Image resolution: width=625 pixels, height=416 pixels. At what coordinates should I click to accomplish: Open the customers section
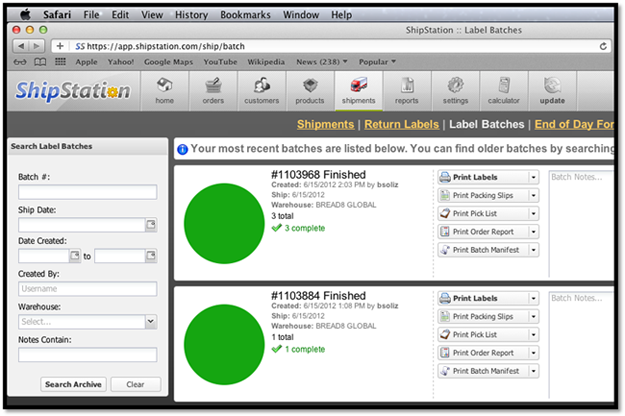(262, 90)
